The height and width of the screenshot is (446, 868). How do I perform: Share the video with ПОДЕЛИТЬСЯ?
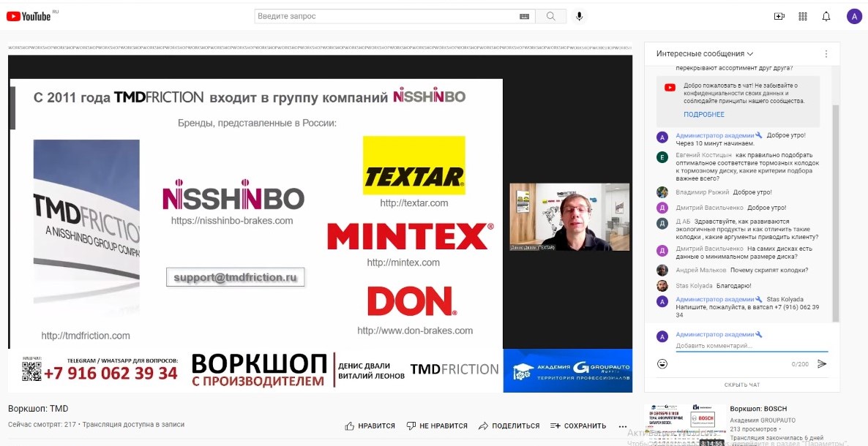[509, 426]
